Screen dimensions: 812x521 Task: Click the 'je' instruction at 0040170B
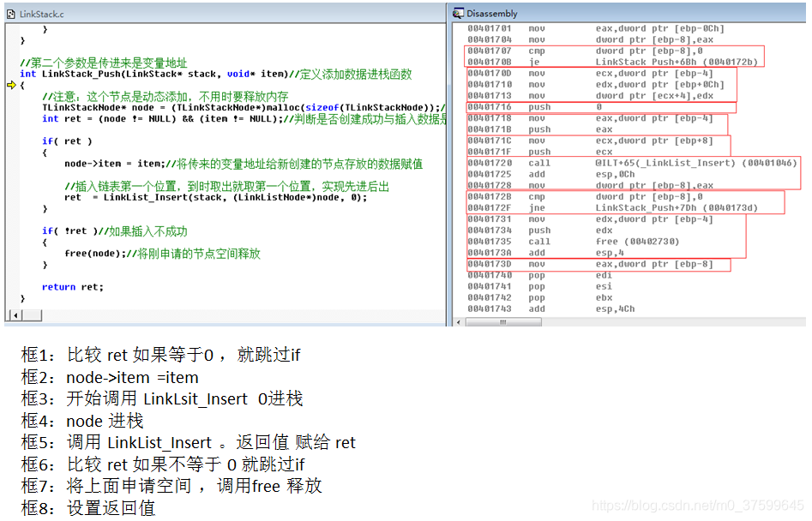(534, 62)
